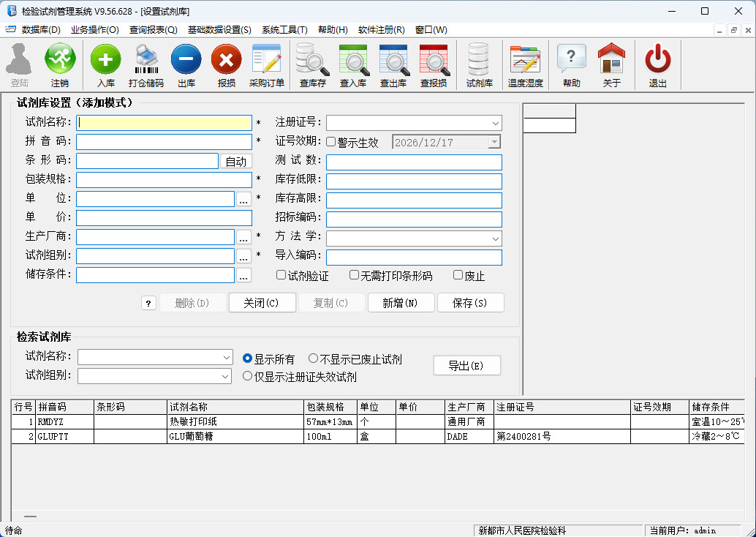Open 查库存 inventory search icon
The image size is (756, 537).
click(x=312, y=59)
